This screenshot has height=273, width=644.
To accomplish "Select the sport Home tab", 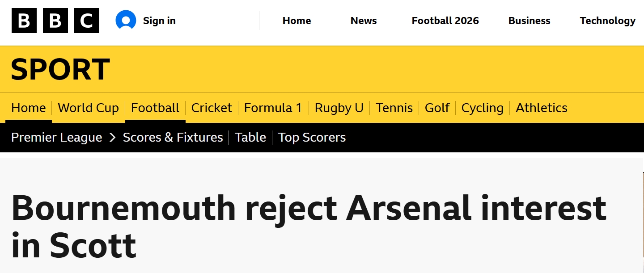I will (29, 108).
